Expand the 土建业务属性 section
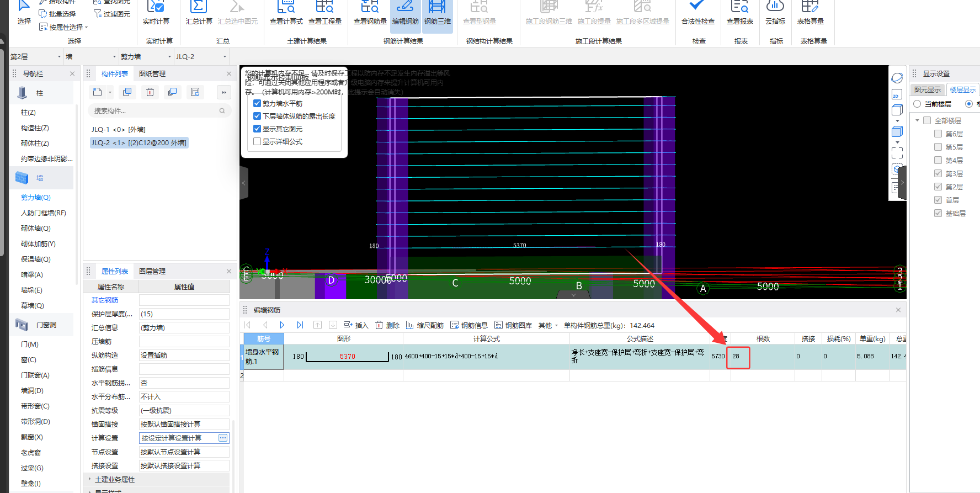 [90, 479]
